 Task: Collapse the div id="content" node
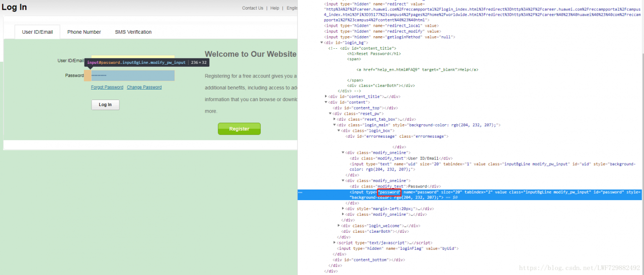click(x=326, y=102)
